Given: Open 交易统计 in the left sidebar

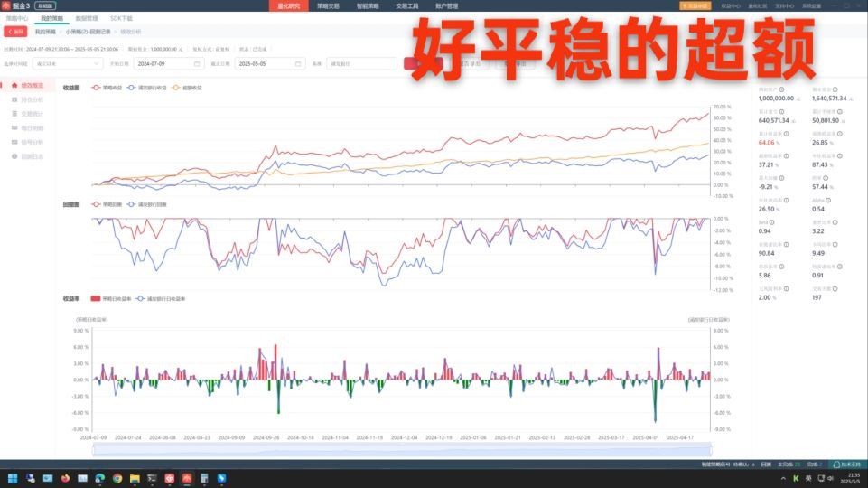Looking at the screenshot, I should click(32, 114).
